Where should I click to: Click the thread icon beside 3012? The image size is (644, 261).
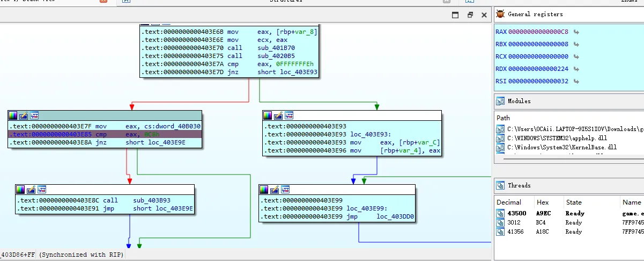tap(501, 222)
